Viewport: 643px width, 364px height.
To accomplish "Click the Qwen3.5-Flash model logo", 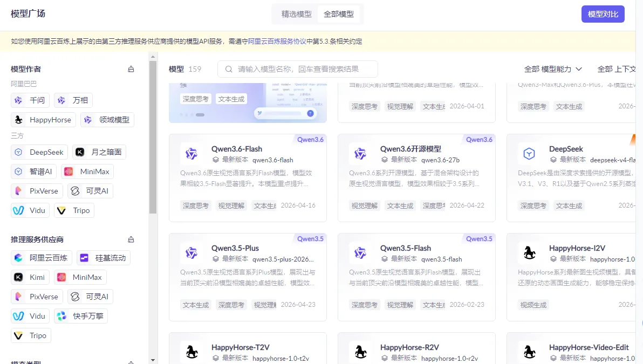I will 360,253.
